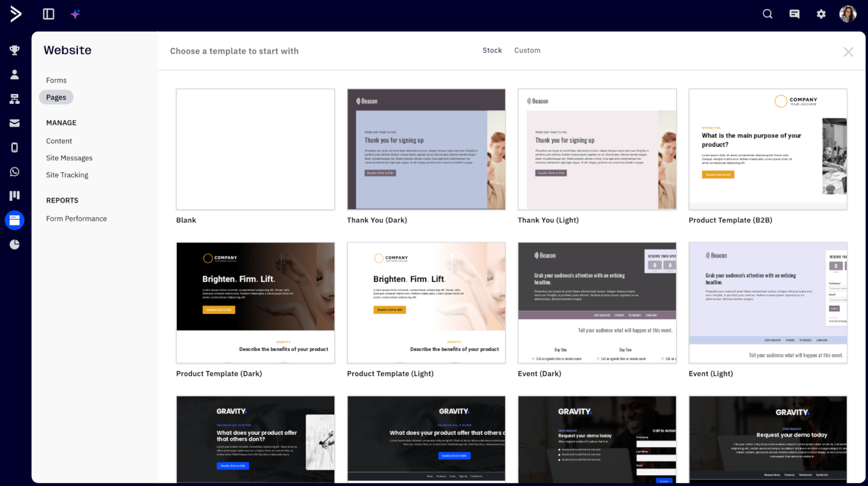Switch to the Stock templates tab

492,50
